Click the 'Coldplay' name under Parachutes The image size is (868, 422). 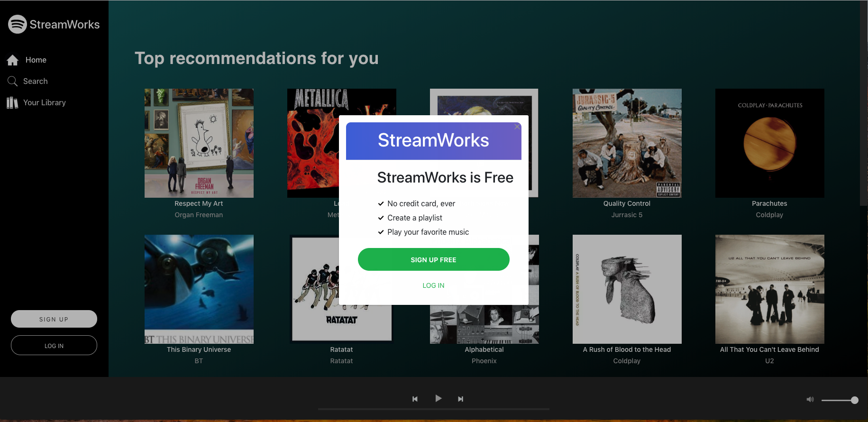(769, 215)
